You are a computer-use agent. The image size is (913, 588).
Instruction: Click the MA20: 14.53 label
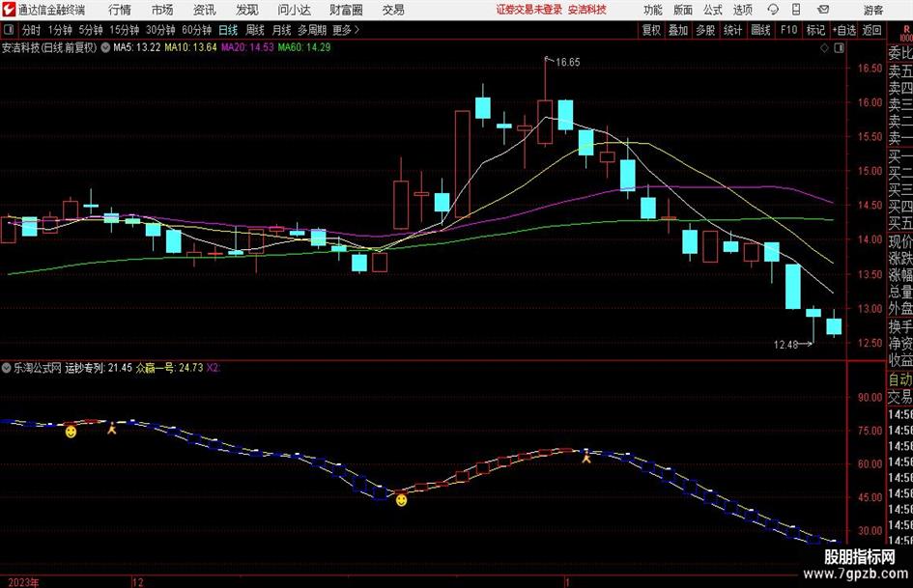pos(247,47)
